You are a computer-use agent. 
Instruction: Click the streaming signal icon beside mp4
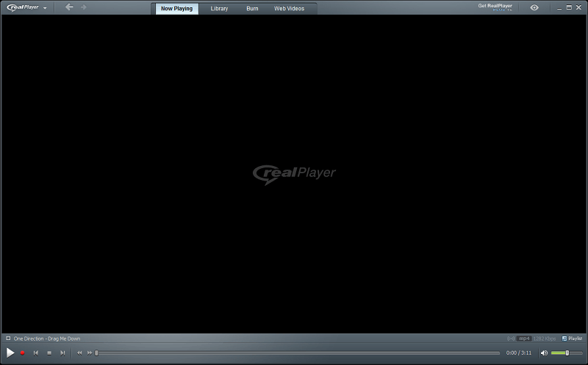tap(511, 339)
